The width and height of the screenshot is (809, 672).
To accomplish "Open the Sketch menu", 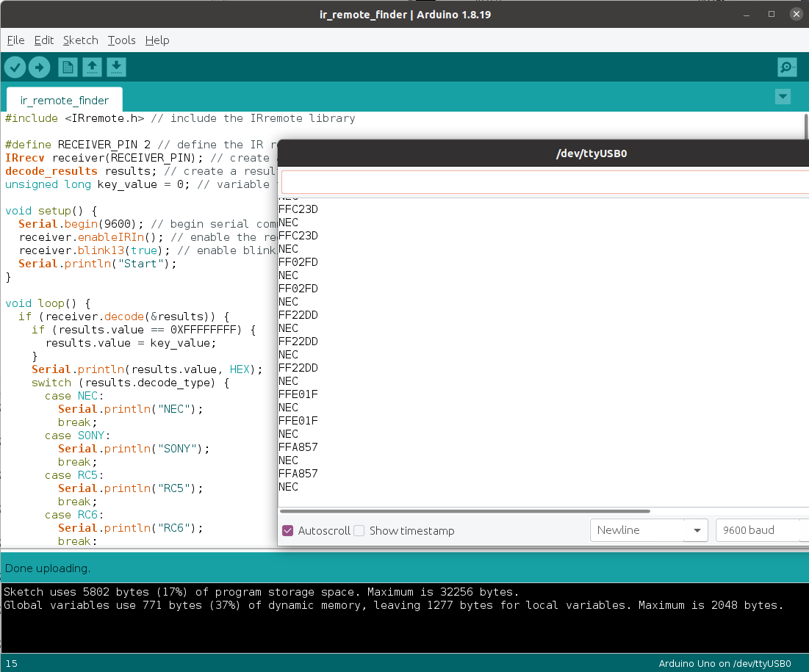I will tap(81, 40).
